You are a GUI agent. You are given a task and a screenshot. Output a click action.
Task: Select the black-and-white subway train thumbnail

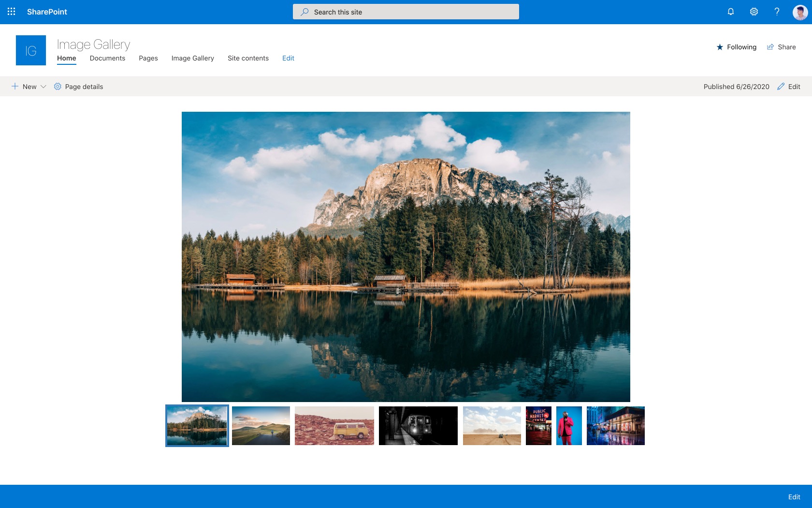point(418,426)
